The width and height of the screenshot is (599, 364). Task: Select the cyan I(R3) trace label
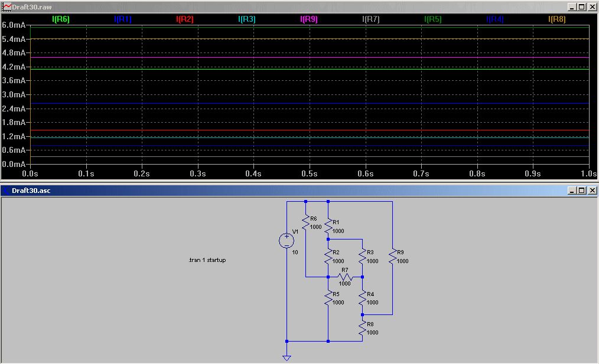247,19
